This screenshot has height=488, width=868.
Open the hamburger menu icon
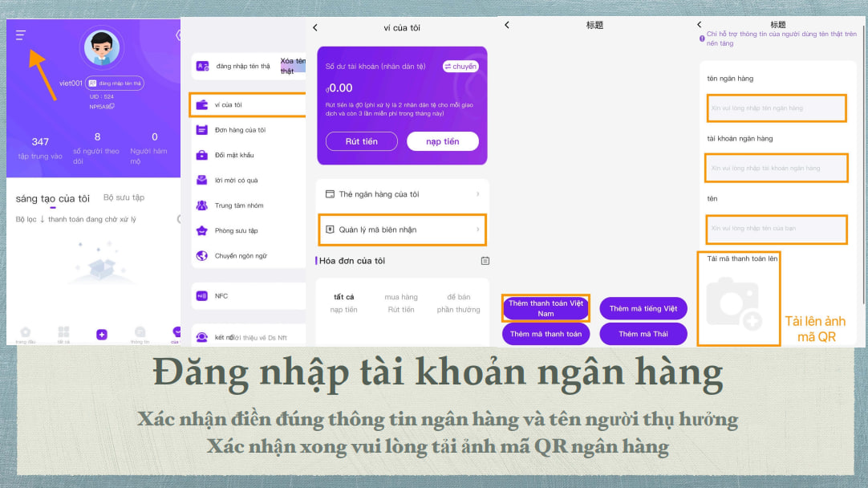click(21, 35)
